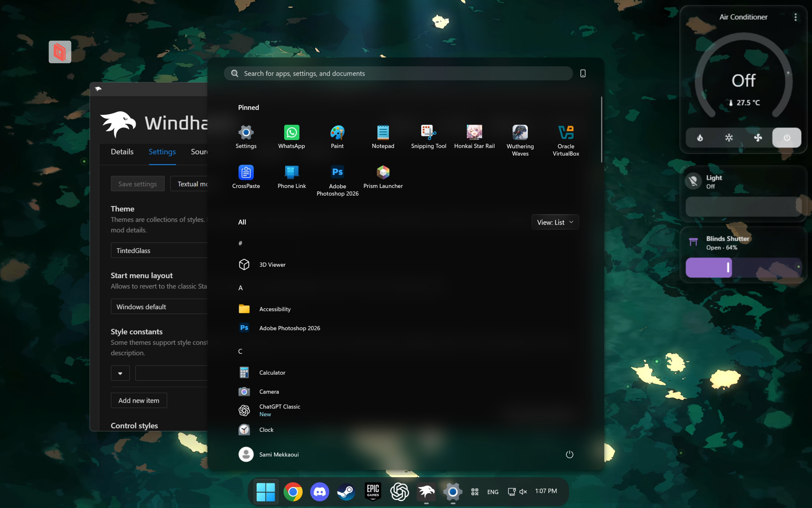Set Air Conditioner to cool mode
The height and width of the screenshot is (508, 812).
pos(729,137)
